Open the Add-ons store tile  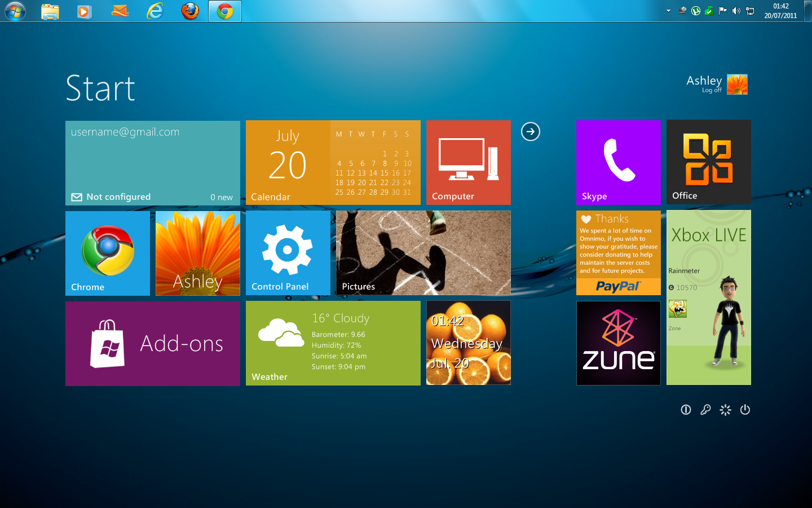pos(153,344)
